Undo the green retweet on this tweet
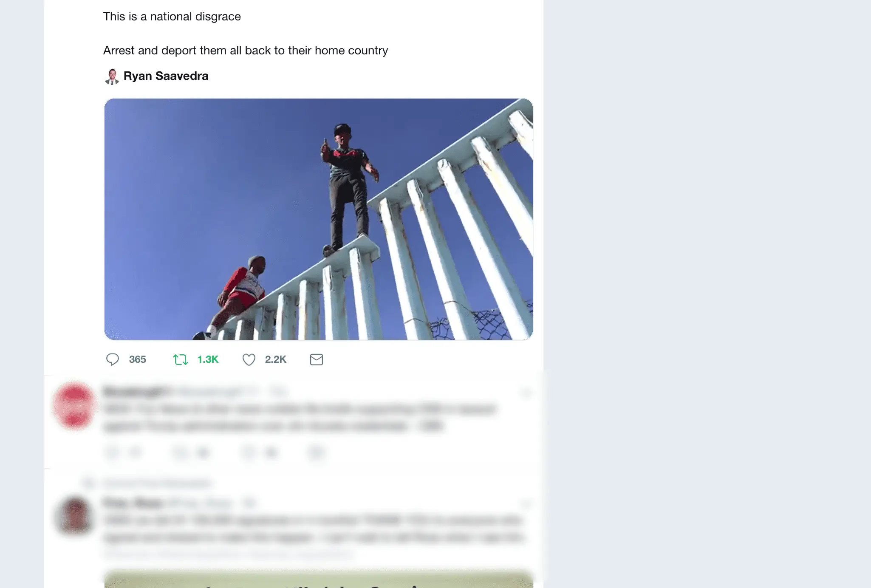This screenshot has width=871, height=588. (x=181, y=359)
